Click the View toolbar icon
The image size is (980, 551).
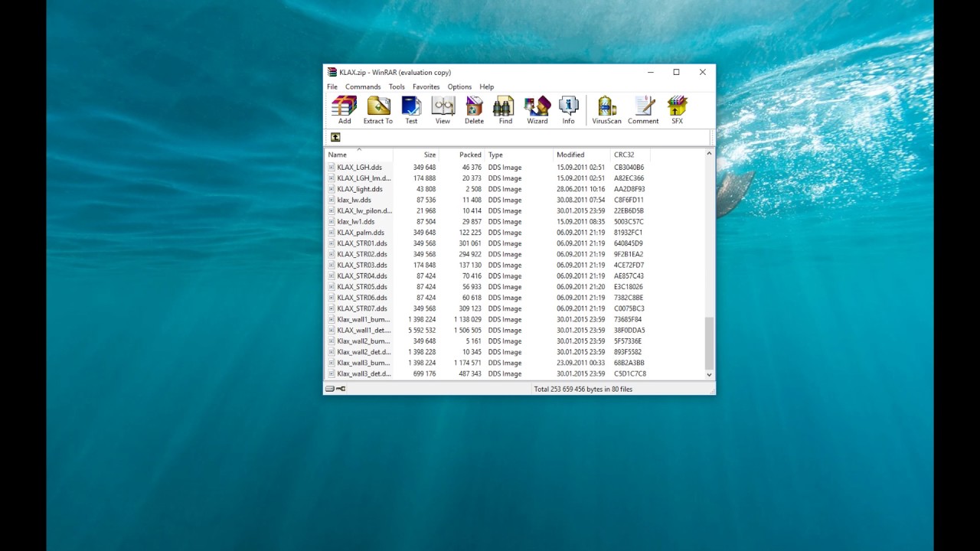click(443, 109)
